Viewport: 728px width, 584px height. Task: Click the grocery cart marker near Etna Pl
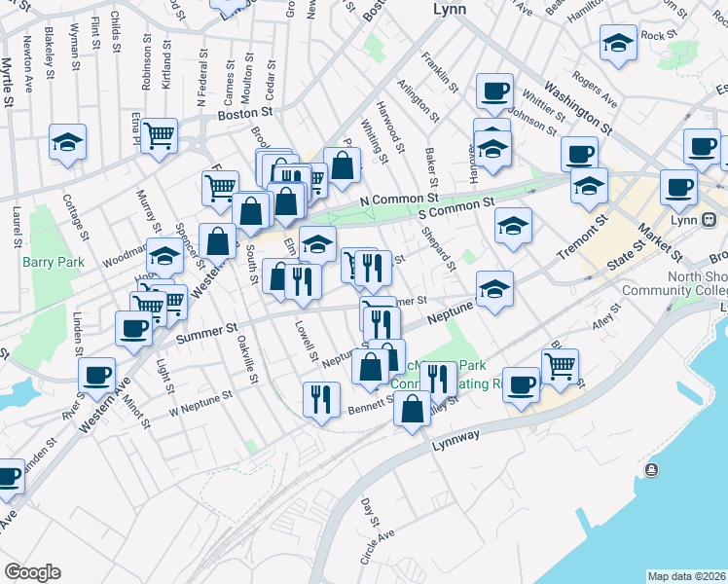click(x=159, y=140)
